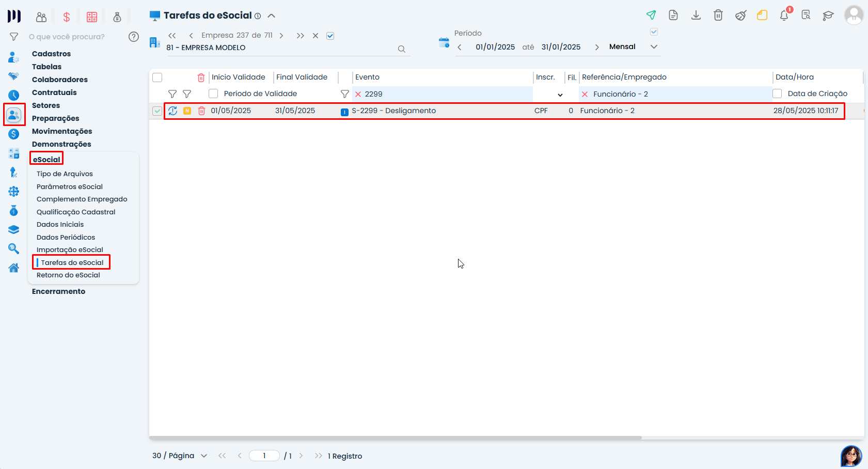Click the start date 01/01/2025
Screen dimensions: 868x469
point(495,47)
